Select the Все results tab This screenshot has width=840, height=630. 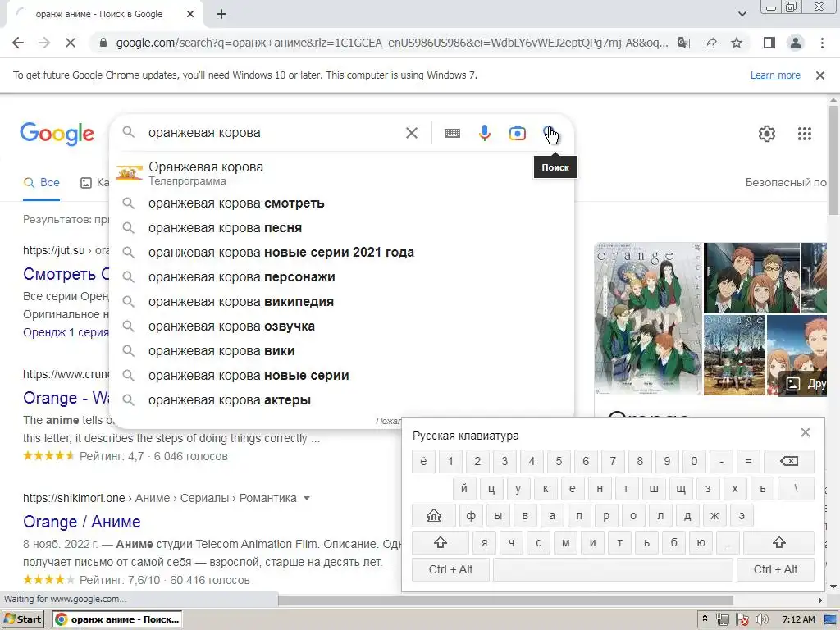[x=41, y=183]
